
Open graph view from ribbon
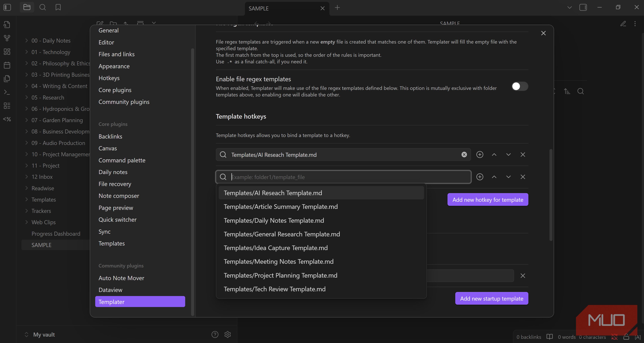pos(7,38)
